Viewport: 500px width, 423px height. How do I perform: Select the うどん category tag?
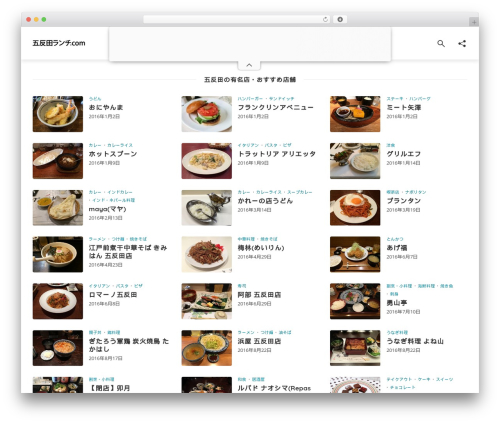coord(95,99)
